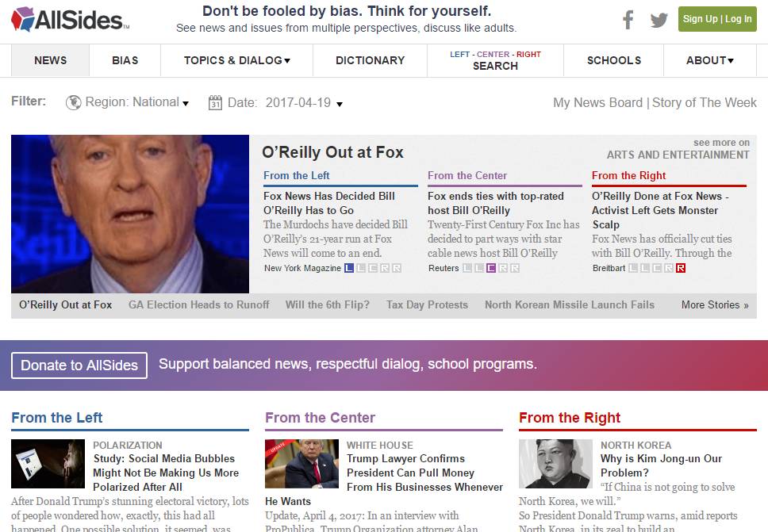Select Tax Day Protests story
Screen dimensions: 768x532
[x=427, y=304]
